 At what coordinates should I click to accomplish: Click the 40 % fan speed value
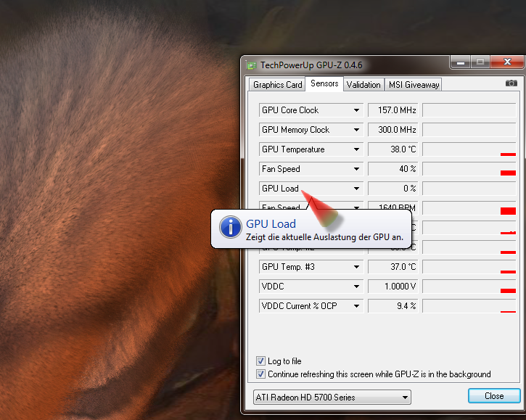pos(393,169)
